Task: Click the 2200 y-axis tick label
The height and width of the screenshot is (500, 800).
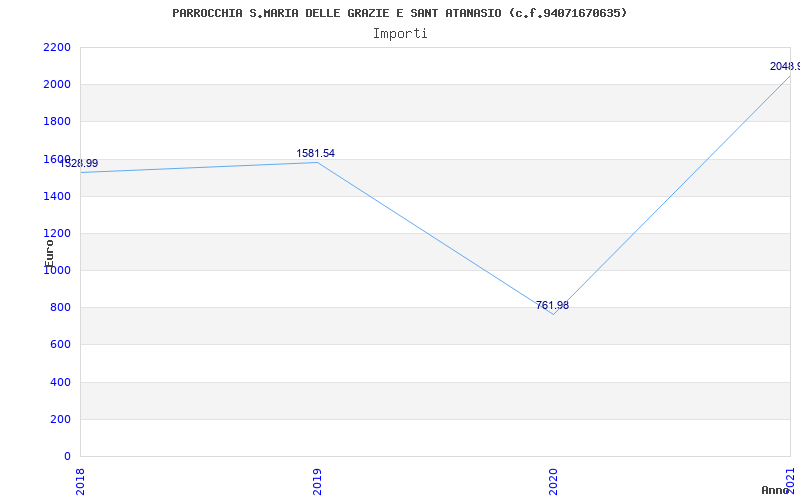Action: point(57,47)
